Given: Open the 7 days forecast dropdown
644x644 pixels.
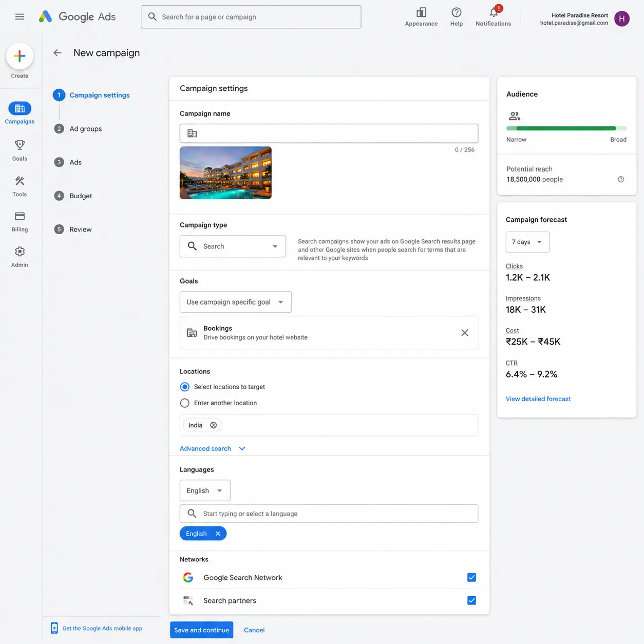Looking at the screenshot, I should coord(527,242).
